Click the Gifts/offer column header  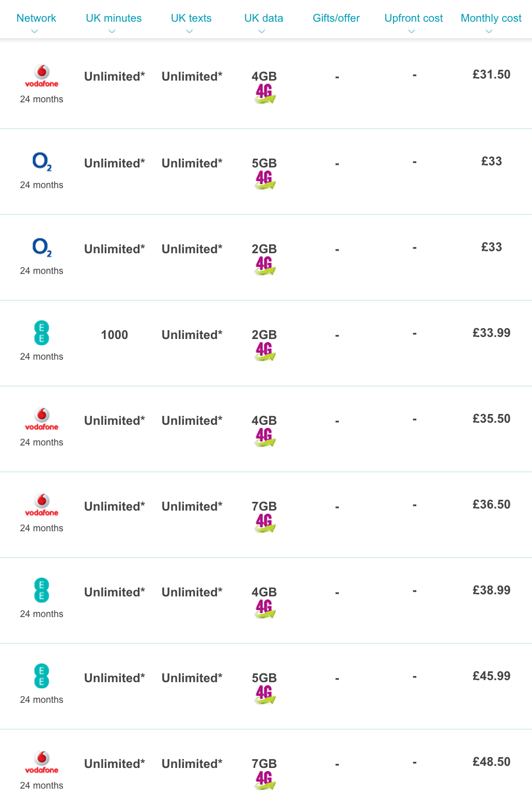[x=336, y=18]
